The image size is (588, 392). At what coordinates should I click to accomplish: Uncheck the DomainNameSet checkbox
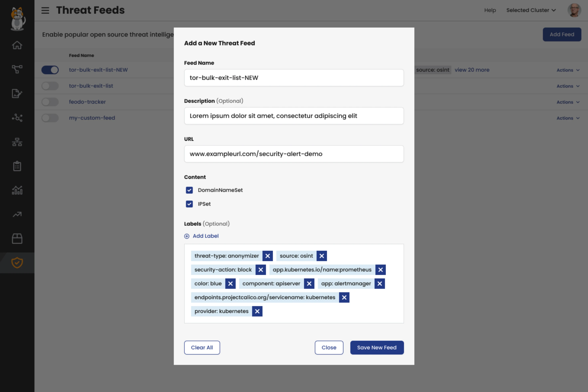click(x=189, y=190)
